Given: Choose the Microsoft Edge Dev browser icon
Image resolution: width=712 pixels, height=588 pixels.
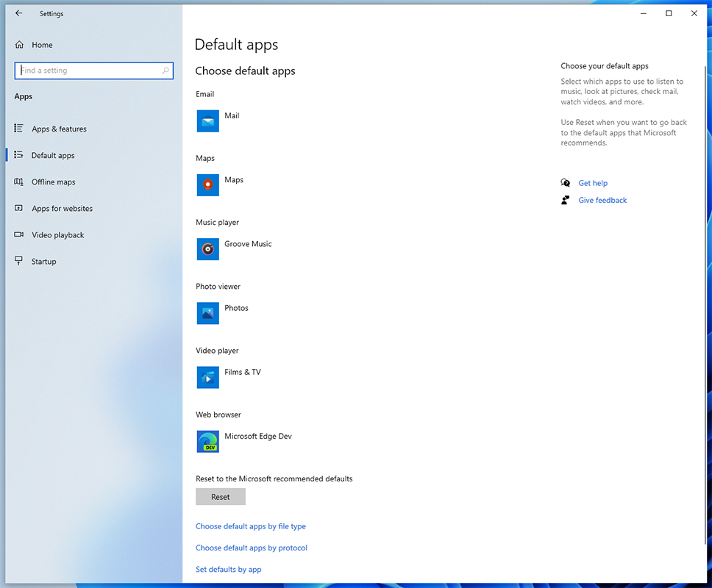Looking at the screenshot, I should click(208, 441).
